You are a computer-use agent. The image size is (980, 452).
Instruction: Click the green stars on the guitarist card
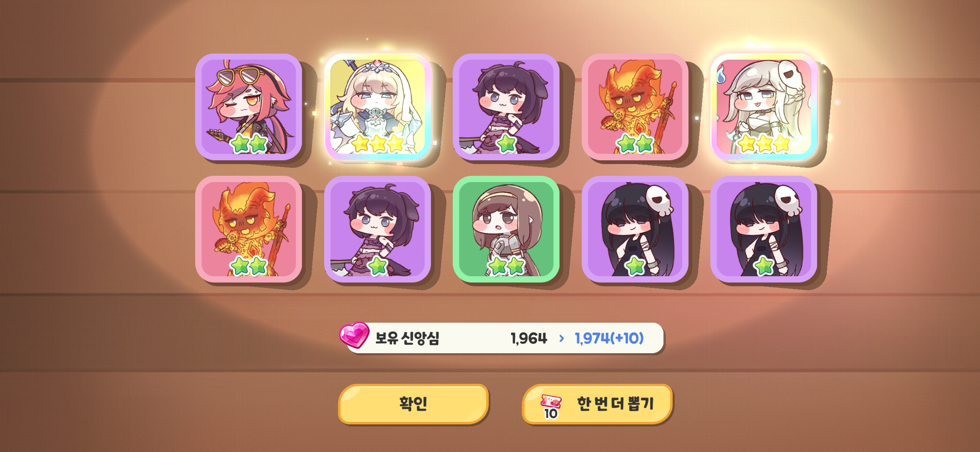coord(249,144)
